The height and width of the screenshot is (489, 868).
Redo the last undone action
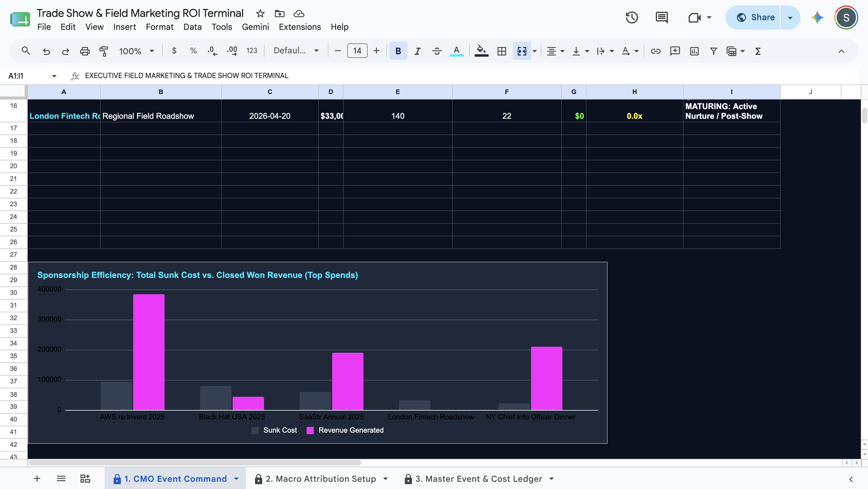(65, 51)
